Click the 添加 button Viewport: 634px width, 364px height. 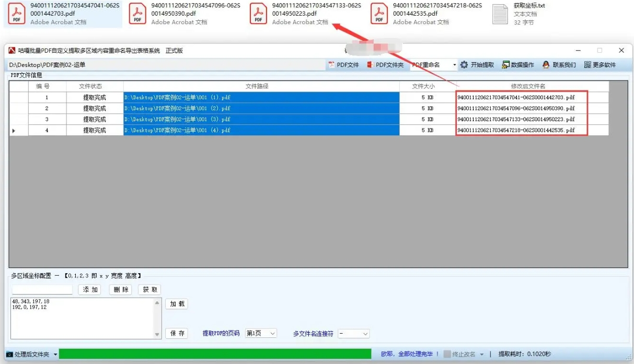point(89,290)
